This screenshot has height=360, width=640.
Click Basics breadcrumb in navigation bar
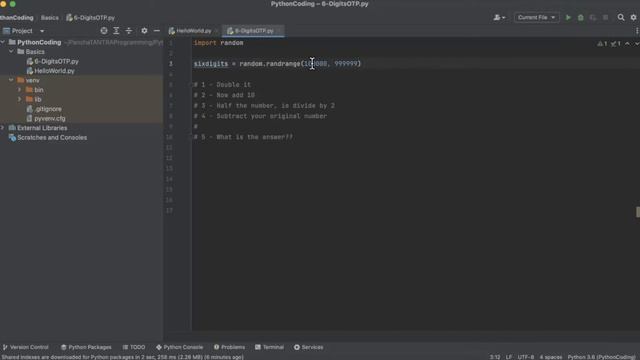(x=49, y=18)
